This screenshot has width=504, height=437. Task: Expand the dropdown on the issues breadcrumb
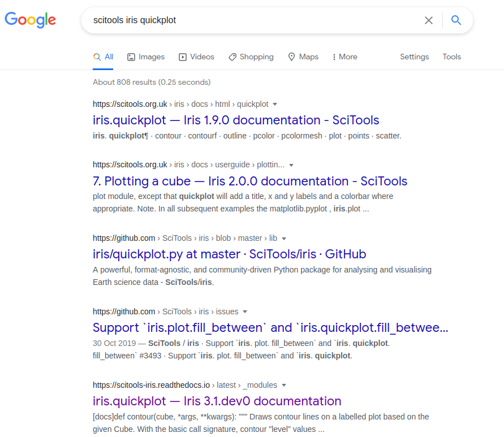coord(245,311)
